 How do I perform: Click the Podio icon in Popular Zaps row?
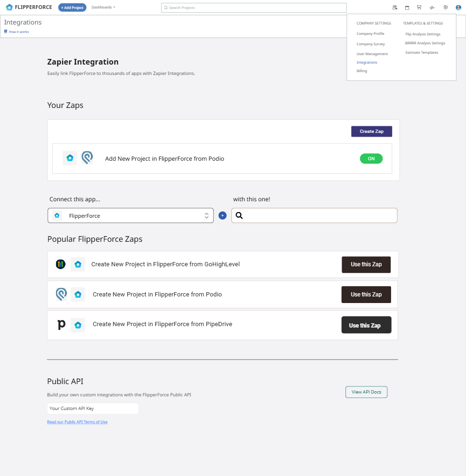[61, 294]
